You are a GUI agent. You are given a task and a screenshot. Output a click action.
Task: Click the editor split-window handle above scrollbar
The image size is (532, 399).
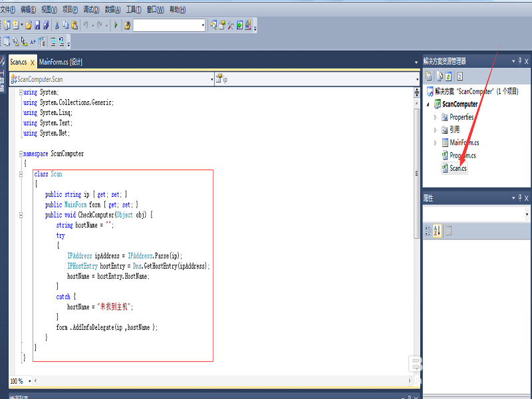point(417,91)
